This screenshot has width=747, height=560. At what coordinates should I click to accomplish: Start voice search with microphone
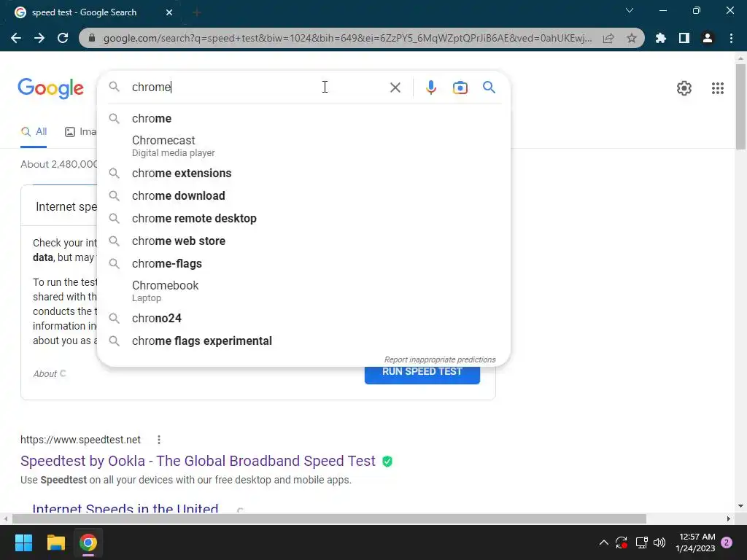pos(430,87)
